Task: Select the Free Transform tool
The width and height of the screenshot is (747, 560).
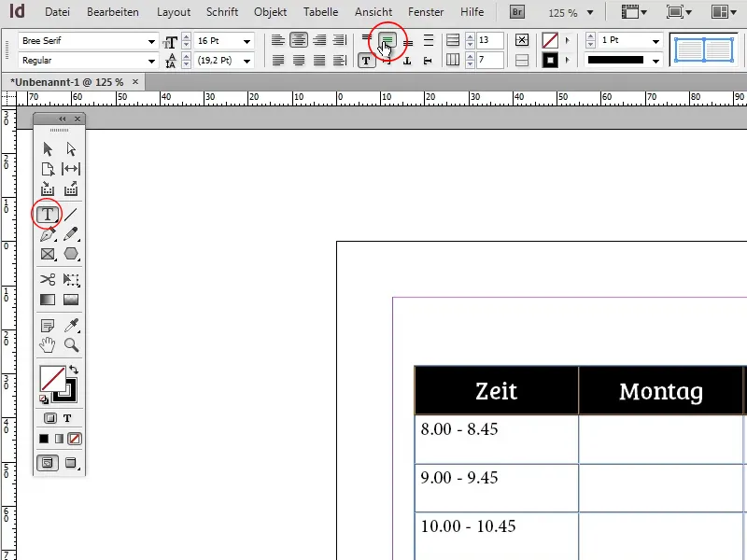Action: tap(71, 279)
